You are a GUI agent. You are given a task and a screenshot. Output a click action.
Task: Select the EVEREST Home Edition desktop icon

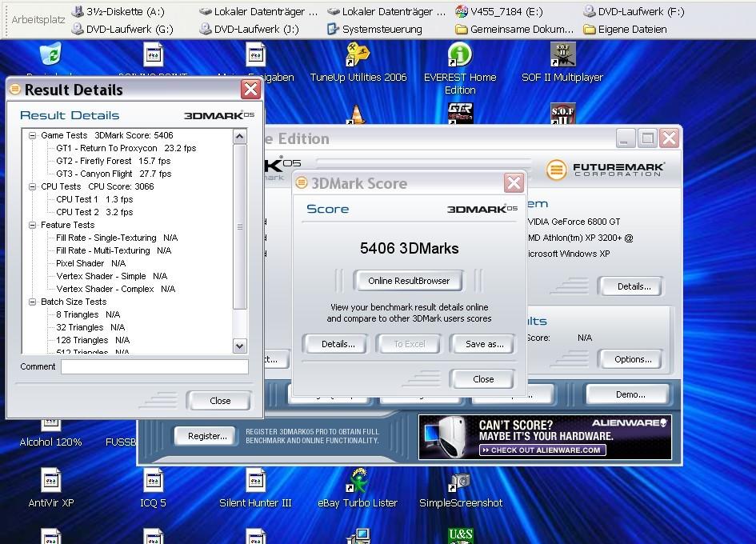pos(460,69)
